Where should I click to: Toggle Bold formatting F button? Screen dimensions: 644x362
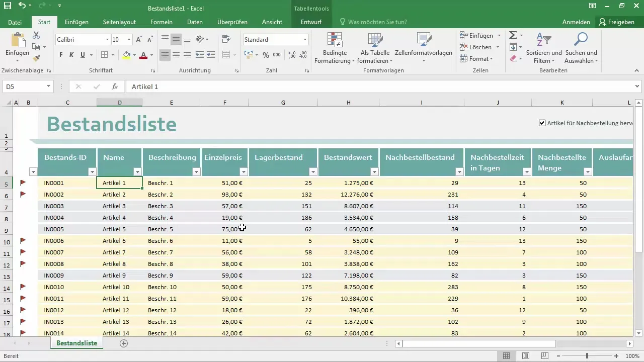click(x=61, y=55)
